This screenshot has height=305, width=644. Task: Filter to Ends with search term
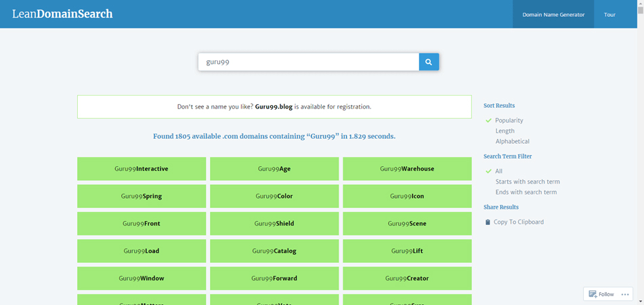coord(526,192)
